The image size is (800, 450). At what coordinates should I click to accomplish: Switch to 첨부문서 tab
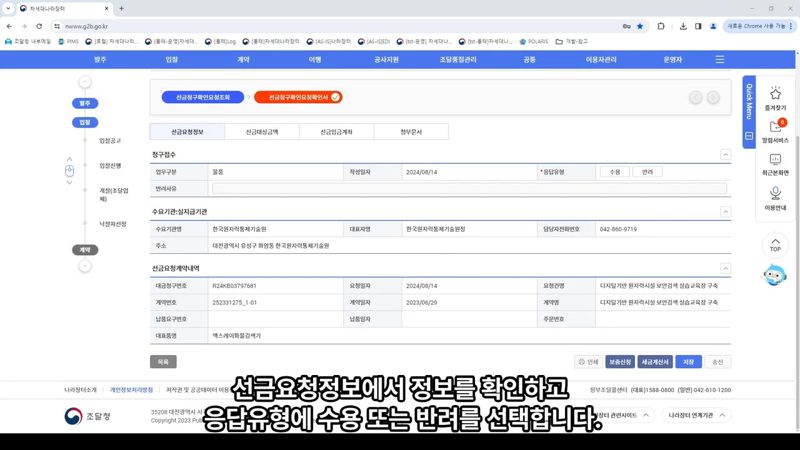coord(411,132)
